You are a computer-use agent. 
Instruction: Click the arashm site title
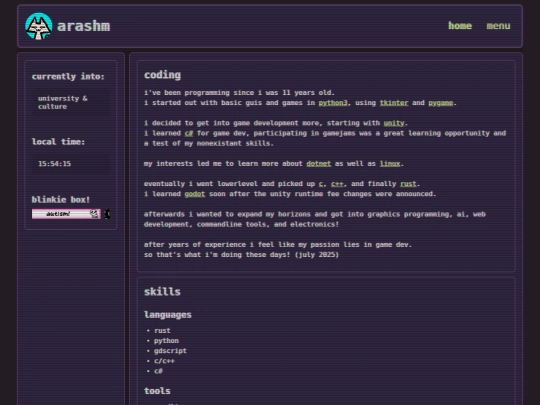tap(83, 26)
